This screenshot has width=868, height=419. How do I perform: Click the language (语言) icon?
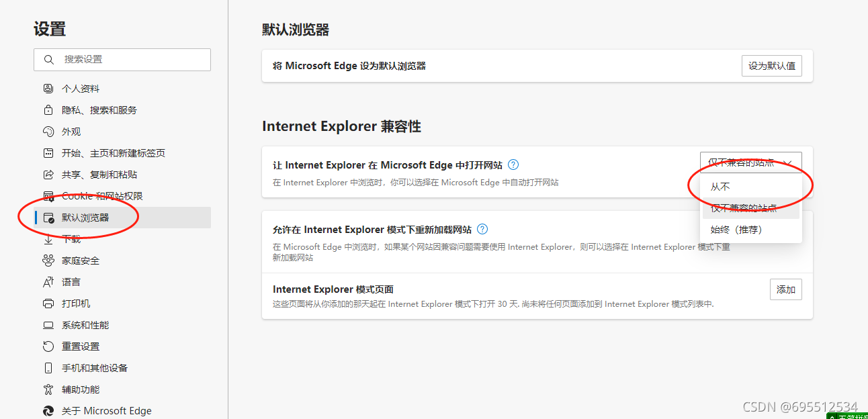(48, 282)
